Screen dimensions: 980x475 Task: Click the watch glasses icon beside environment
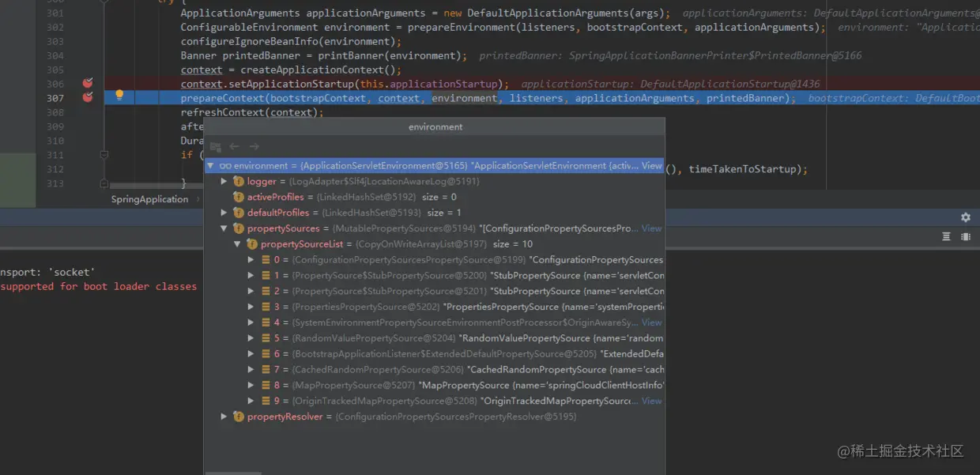225,166
